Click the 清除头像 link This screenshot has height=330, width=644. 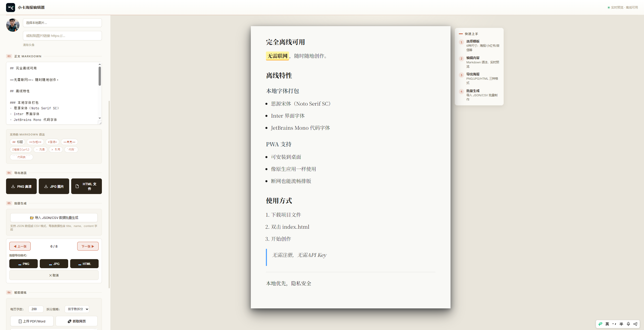pyautogui.click(x=29, y=45)
